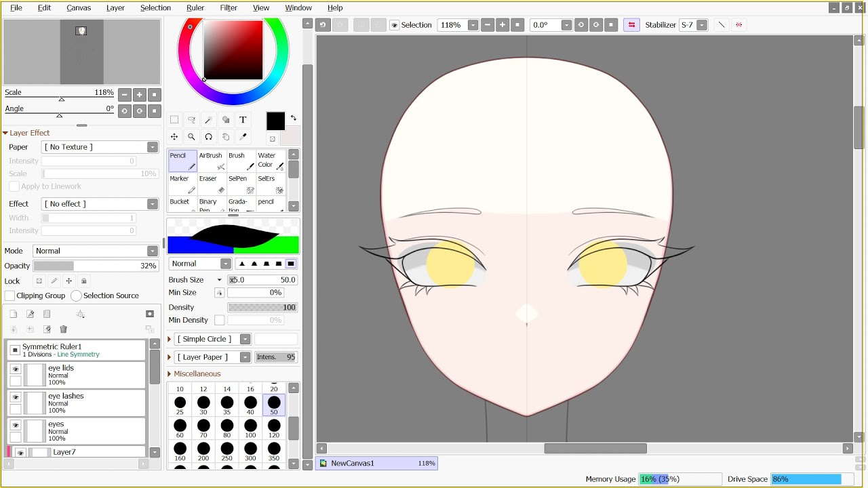This screenshot has width=868, height=488.
Task: Open the Canvas menu
Action: [79, 7]
